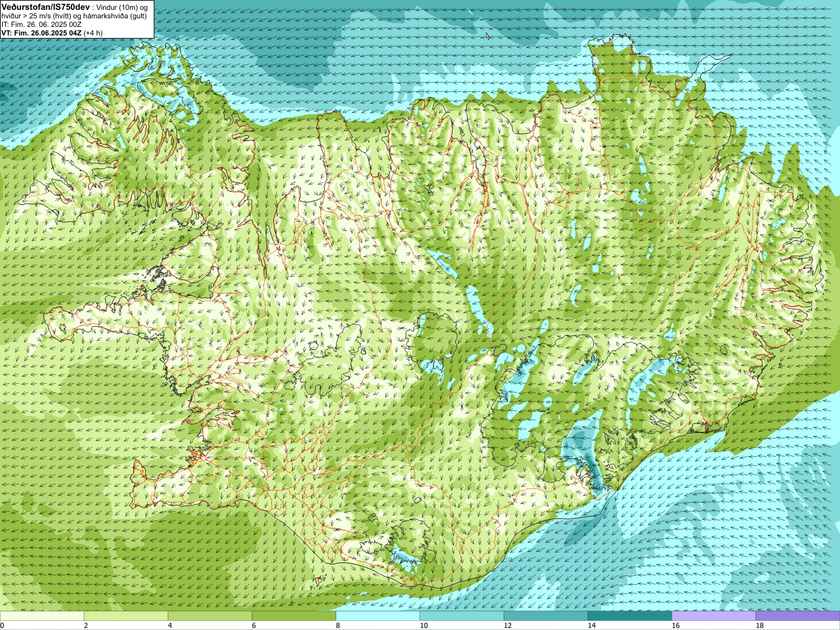Click the "10" tick label on the legend
Image resolution: width=840 pixels, height=630 pixels.
423,625
